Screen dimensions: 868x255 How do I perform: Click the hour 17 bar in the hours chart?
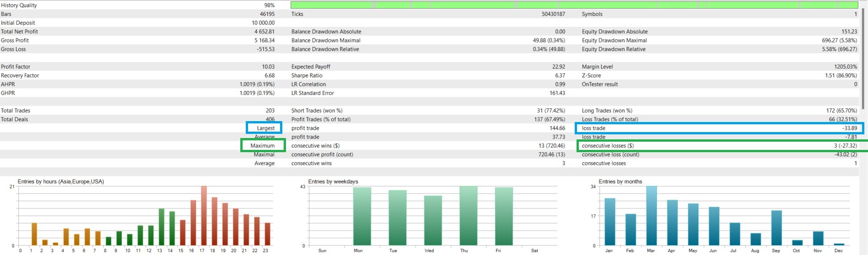[204, 216]
